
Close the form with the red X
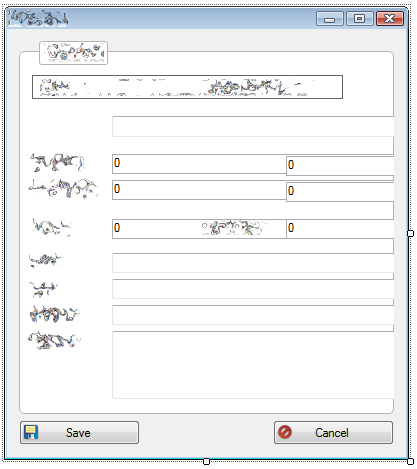(x=390, y=19)
